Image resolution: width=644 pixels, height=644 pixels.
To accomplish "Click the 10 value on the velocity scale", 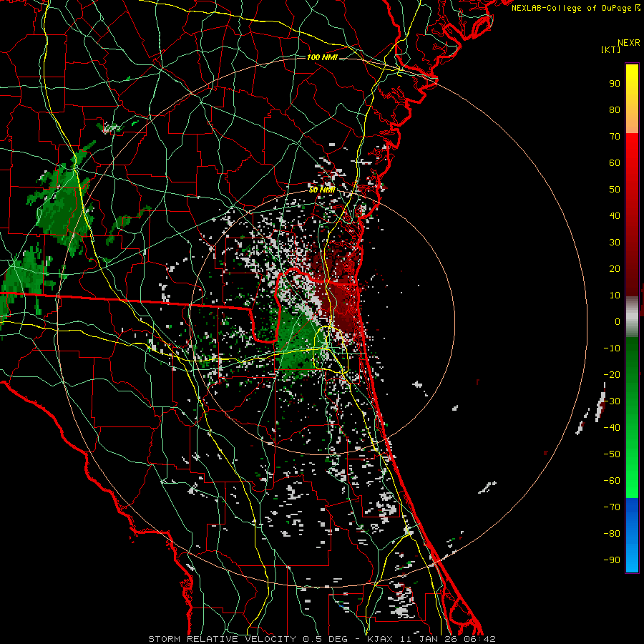I will (615, 296).
